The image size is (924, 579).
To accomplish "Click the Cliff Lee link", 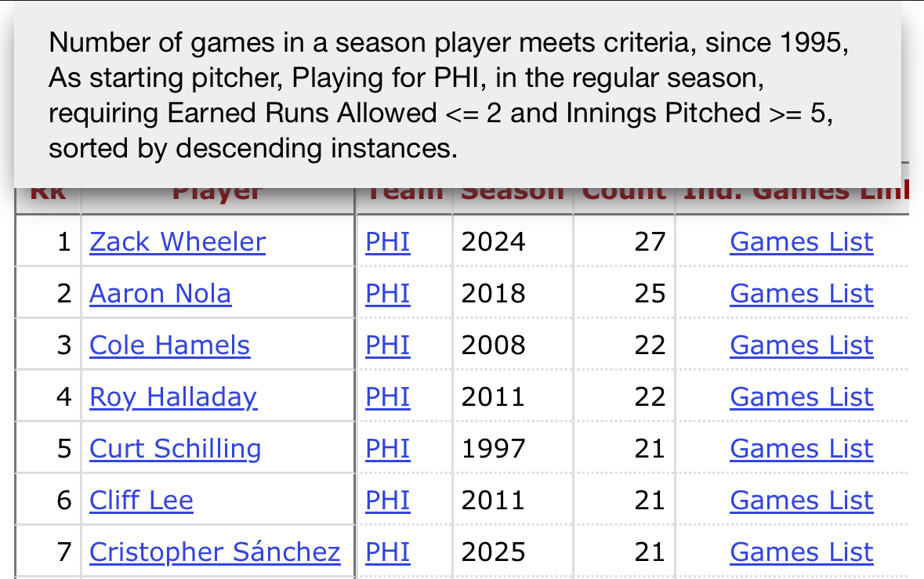I will [141, 501].
